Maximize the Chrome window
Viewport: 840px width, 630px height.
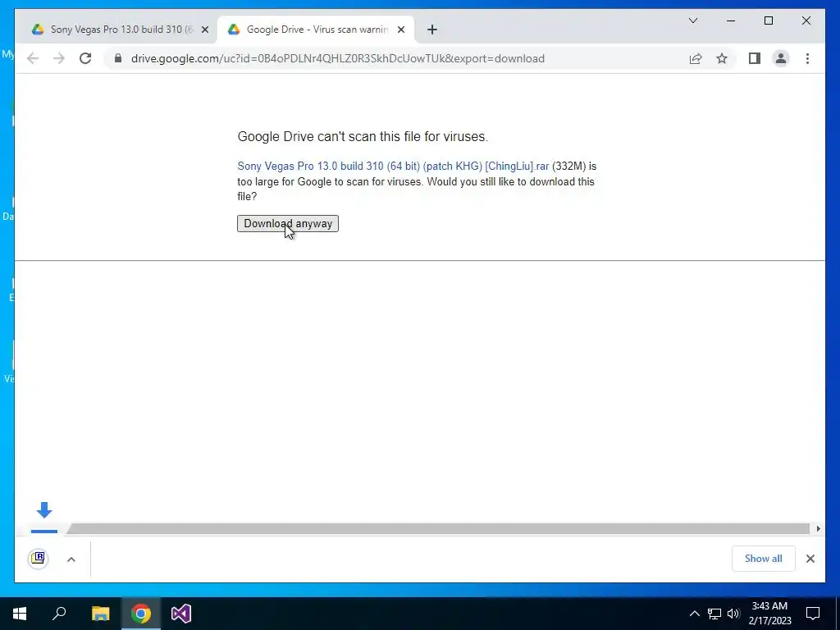(768, 21)
